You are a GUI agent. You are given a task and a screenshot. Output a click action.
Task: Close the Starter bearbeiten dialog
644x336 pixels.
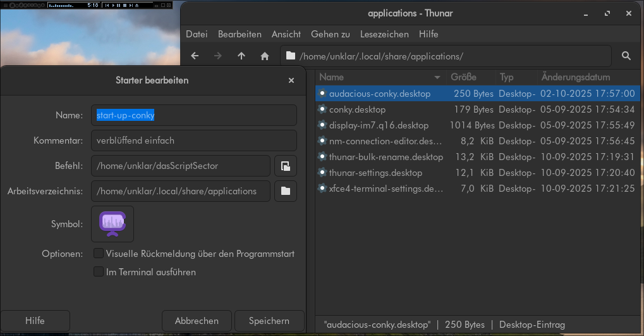[291, 80]
